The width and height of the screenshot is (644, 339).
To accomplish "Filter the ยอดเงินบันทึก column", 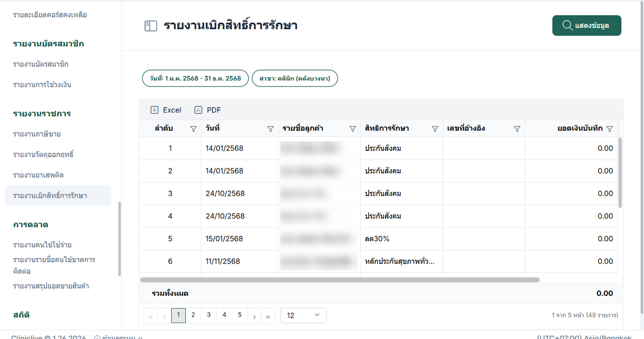I will (610, 129).
